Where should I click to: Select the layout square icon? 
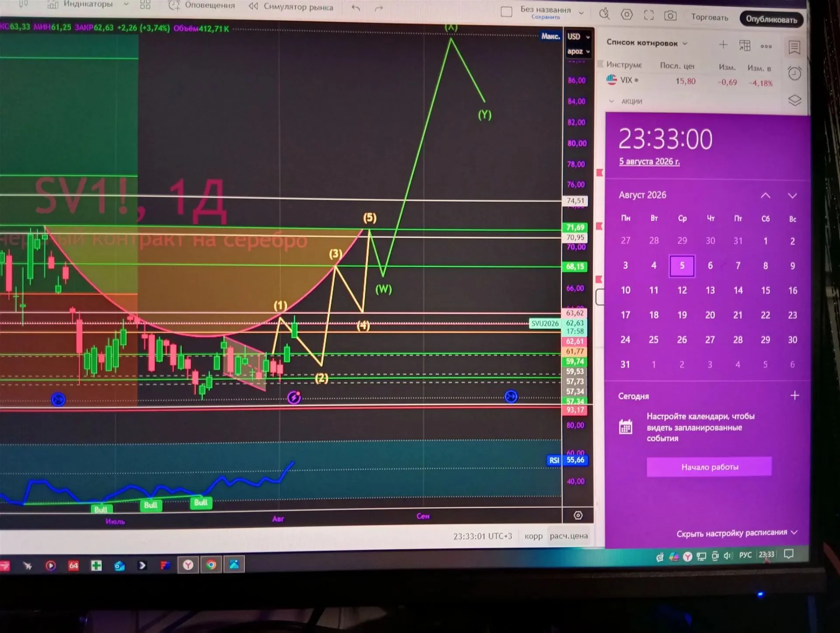pos(506,12)
